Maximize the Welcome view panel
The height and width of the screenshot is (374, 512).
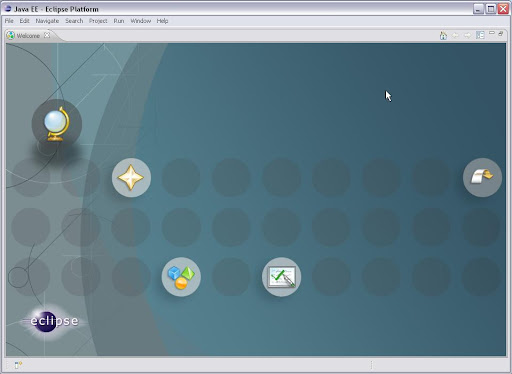coord(501,34)
